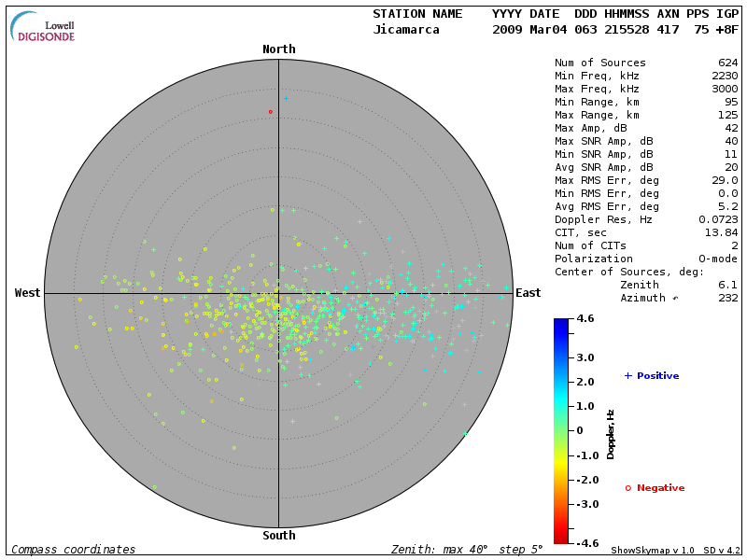Click the Doppler color bar at 0 Hz

[x=561, y=430]
